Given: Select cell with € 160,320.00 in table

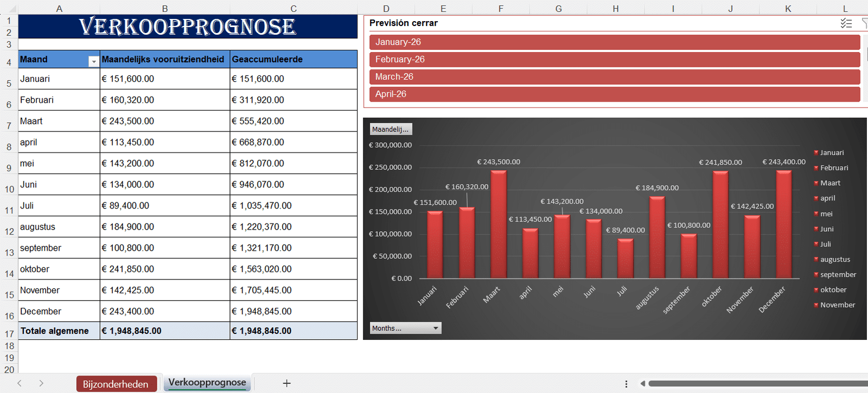Looking at the screenshot, I should 165,100.
